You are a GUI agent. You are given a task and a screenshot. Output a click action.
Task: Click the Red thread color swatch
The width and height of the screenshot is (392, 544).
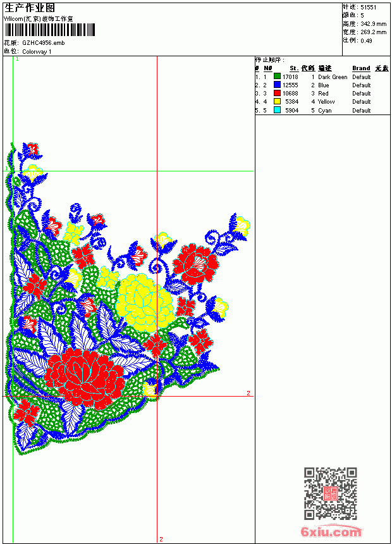tap(277, 93)
